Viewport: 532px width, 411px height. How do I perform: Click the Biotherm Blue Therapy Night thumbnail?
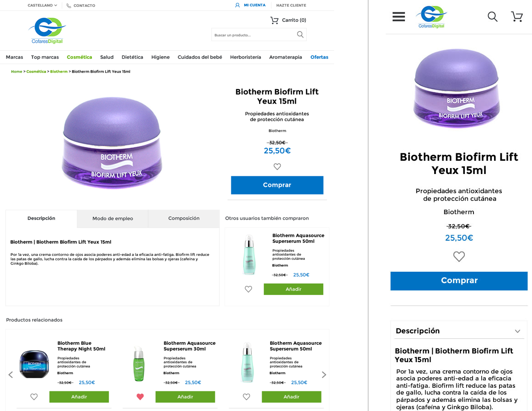pyautogui.click(x=34, y=364)
